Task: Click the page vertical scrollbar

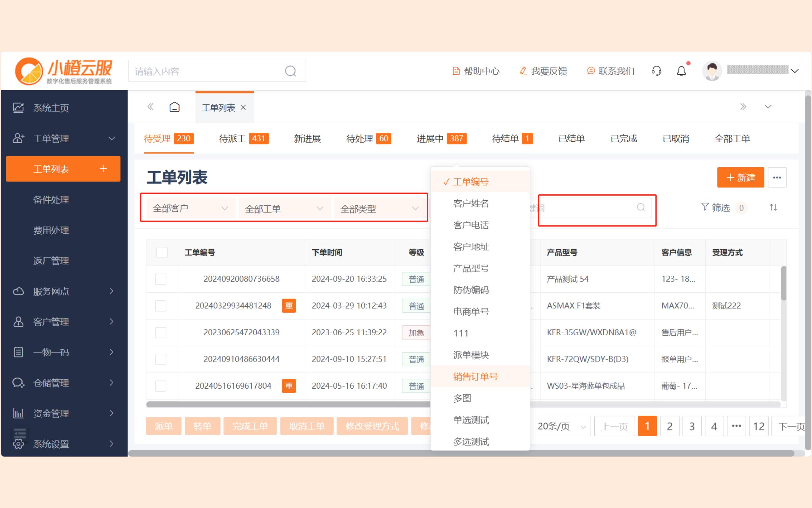Action: (808, 273)
